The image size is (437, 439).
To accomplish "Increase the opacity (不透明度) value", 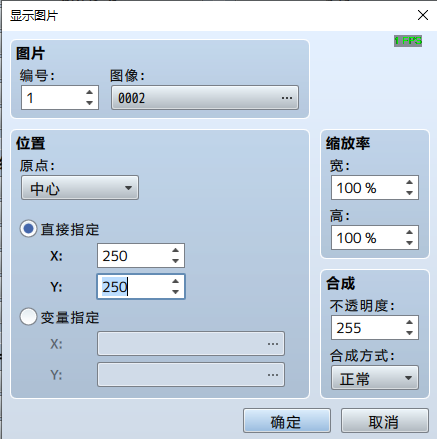I will click(x=410, y=322).
